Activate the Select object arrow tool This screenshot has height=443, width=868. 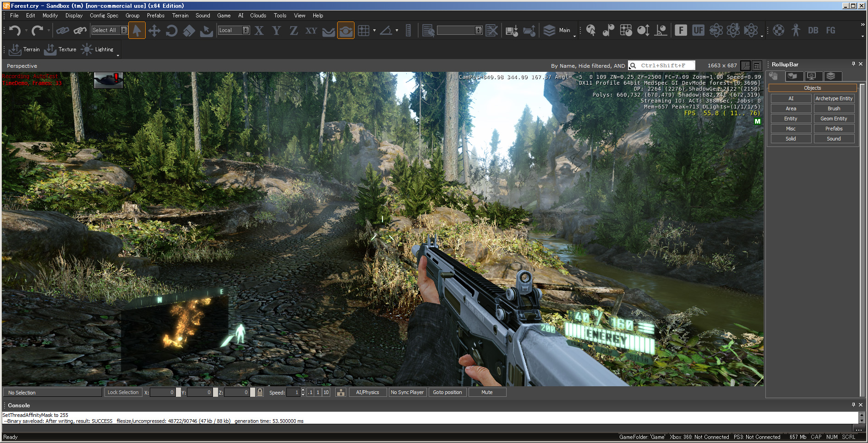tap(136, 31)
